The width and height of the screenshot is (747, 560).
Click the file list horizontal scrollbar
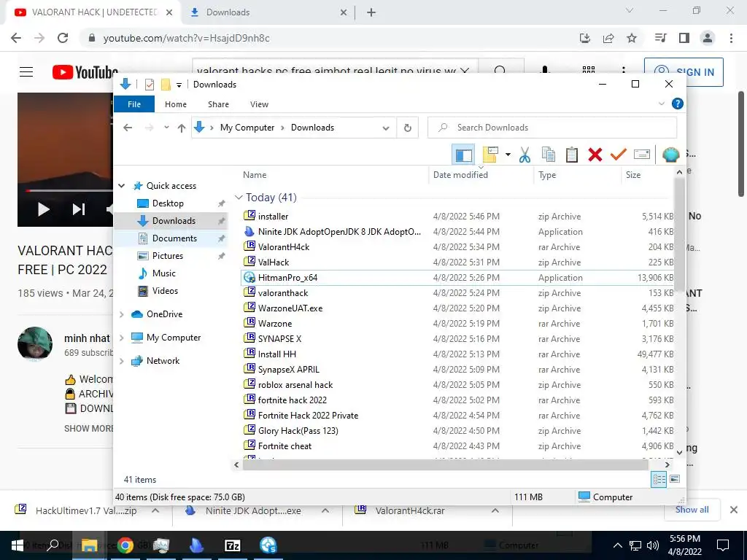(x=445, y=464)
